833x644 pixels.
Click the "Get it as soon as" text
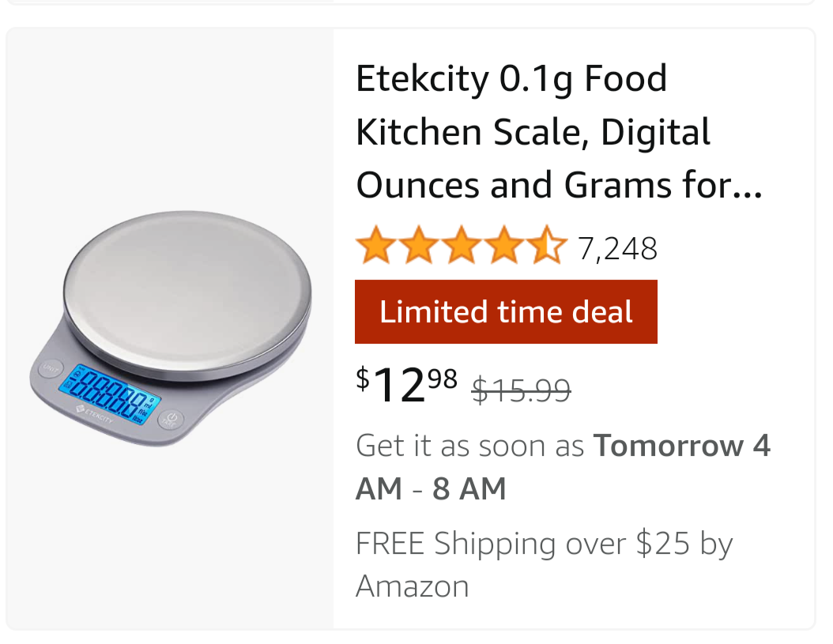(x=469, y=446)
